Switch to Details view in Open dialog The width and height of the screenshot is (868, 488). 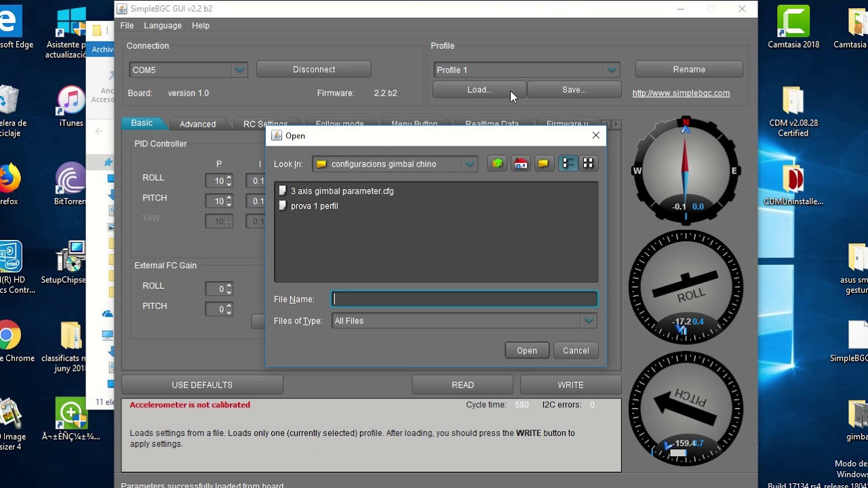click(x=588, y=163)
